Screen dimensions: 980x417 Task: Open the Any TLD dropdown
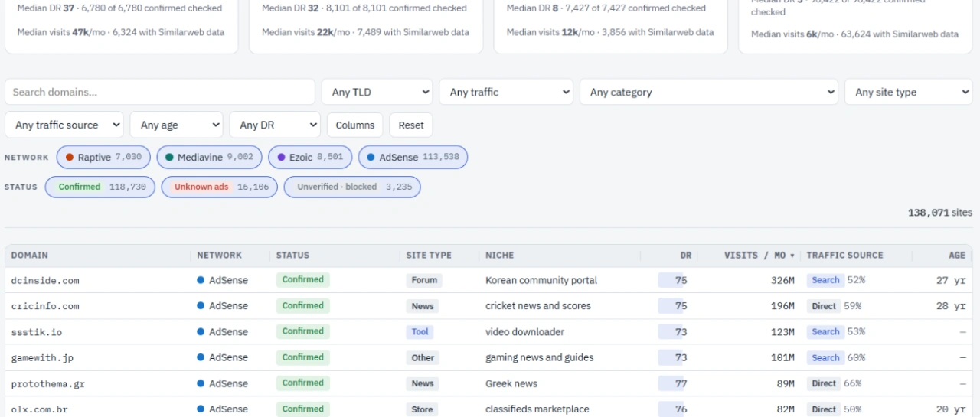pos(377,92)
